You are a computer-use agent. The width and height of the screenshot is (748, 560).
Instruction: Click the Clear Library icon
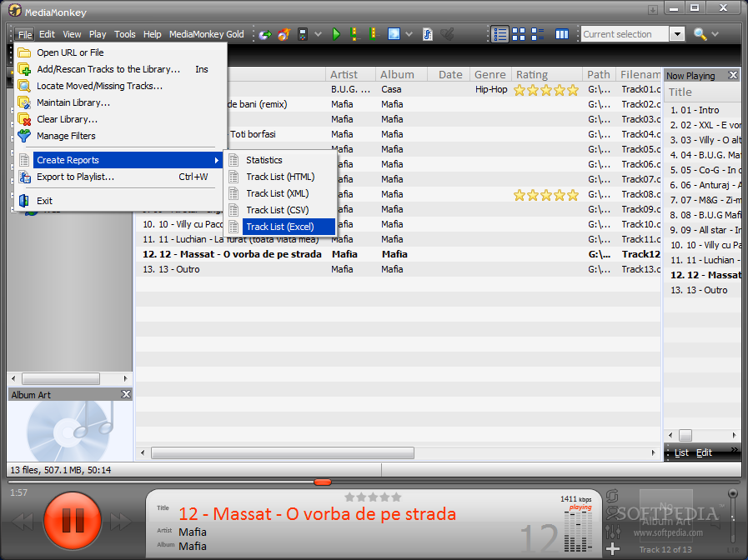coord(24,119)
